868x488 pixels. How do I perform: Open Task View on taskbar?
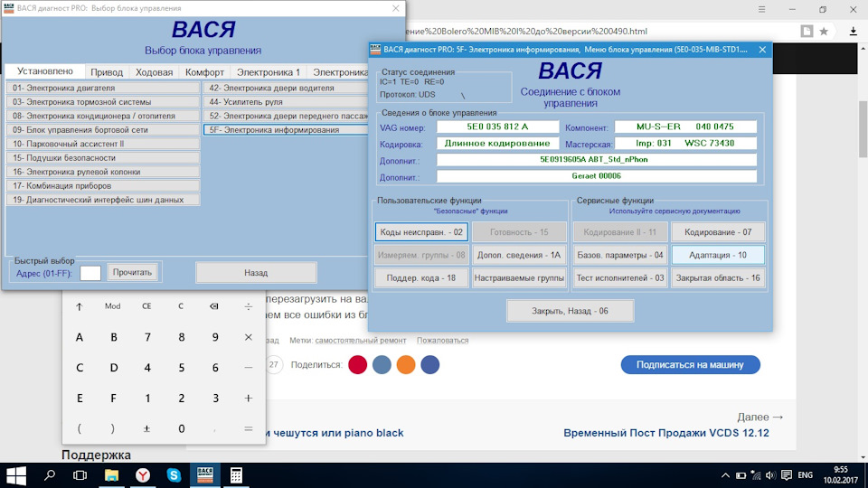pos(80,475)
